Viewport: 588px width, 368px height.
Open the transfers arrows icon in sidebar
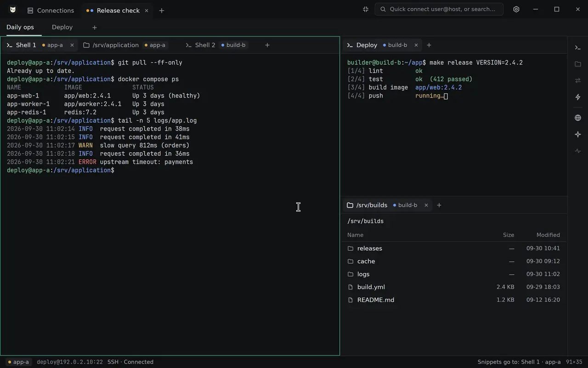pyautogui.click(x=578, y=80)
